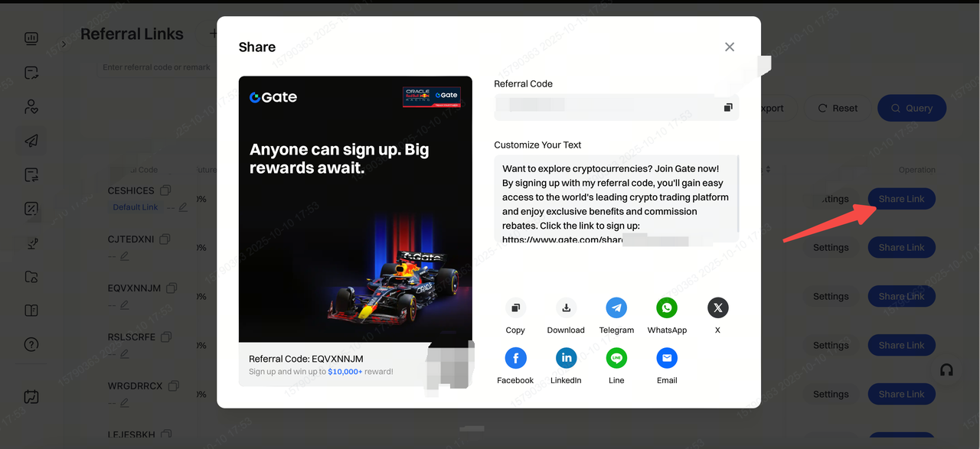Edit remark pencil under RSLSCRFE
Image resolution: width=980 pixels, height=449 pixels.
pos(124,353)
